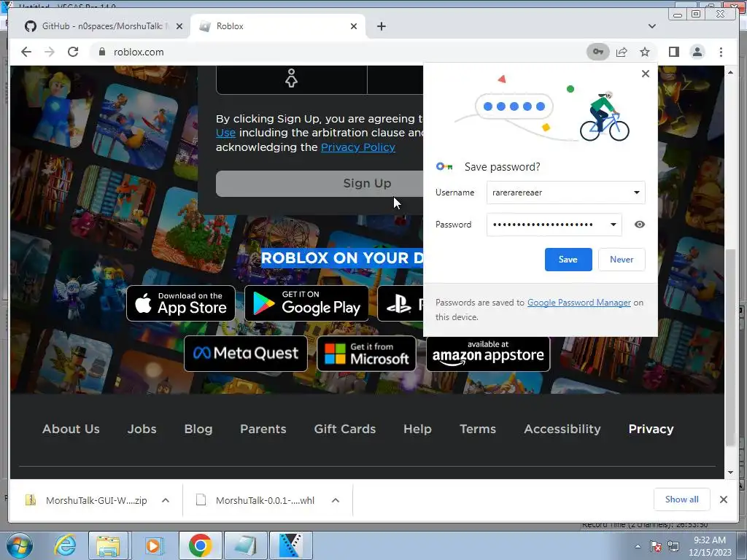747x560 pixels.
Task: Open the Help footer link
Action: tap(417, 429)
